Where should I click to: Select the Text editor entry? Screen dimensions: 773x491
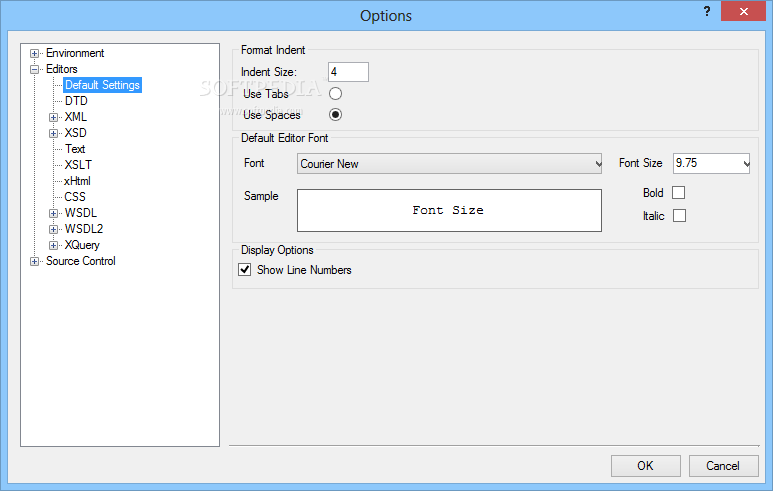(75, 149)
